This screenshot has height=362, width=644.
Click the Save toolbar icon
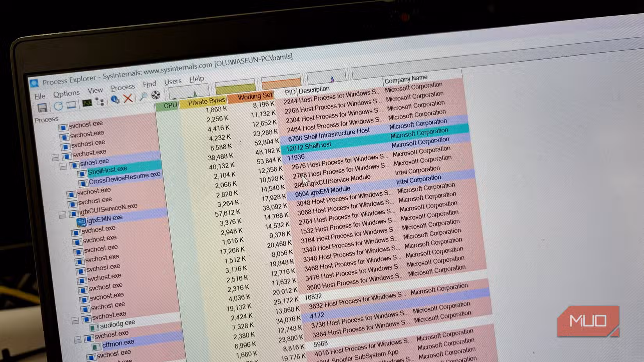point(42,108)
